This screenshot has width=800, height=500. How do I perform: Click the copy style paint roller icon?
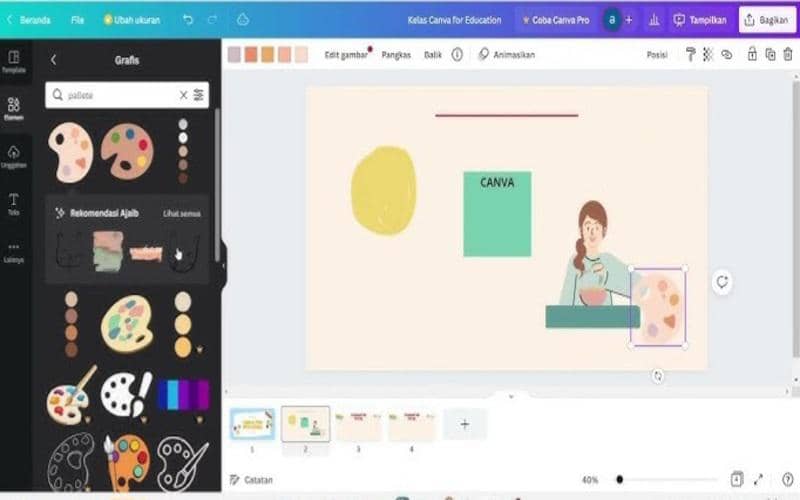coord(690,54)
